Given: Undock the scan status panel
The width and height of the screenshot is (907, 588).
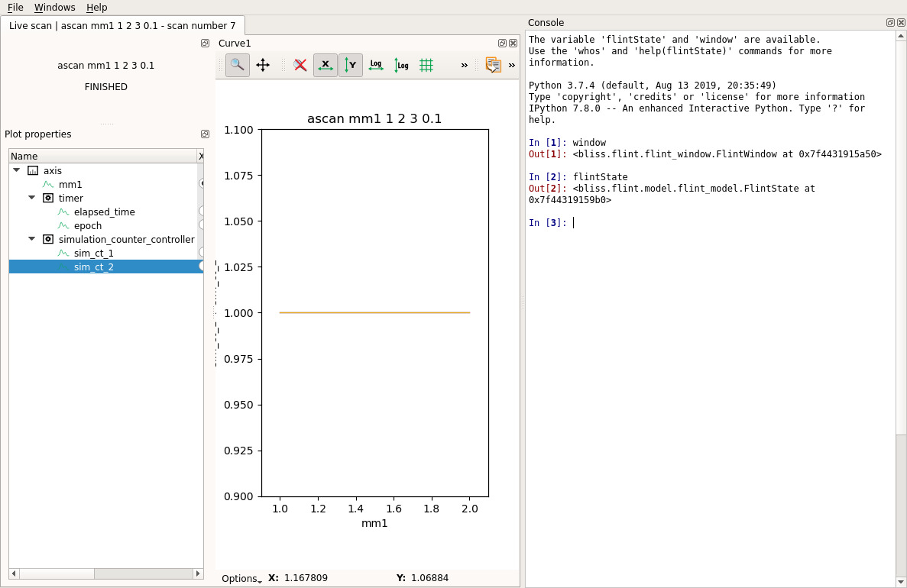Looking at the screenshot, I should (x=205, y=44).
